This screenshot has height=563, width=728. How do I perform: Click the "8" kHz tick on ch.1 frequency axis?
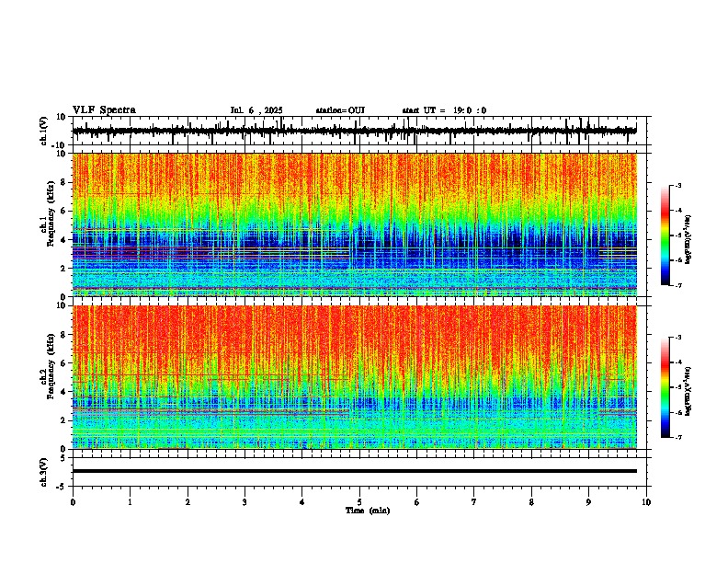coord(64,182)
